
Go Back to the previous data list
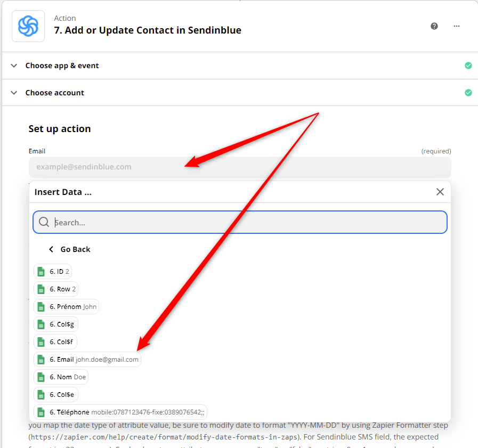pos(70,249)
